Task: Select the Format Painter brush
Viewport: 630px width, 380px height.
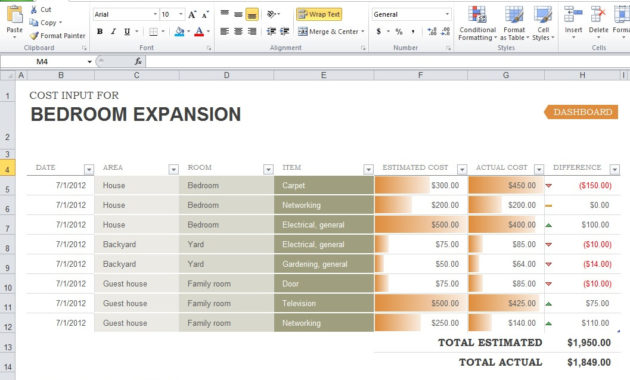Action: tap(35, 36)
